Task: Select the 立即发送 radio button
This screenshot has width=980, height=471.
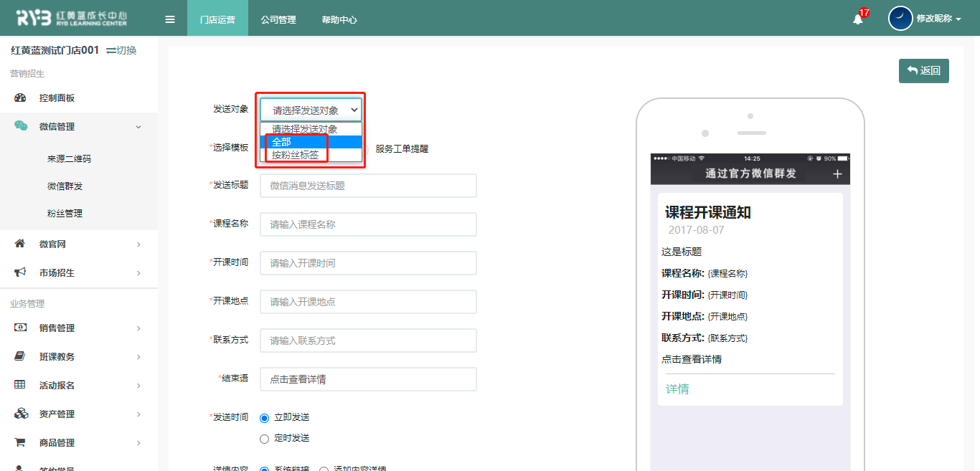Action: [x=264, y=418]
